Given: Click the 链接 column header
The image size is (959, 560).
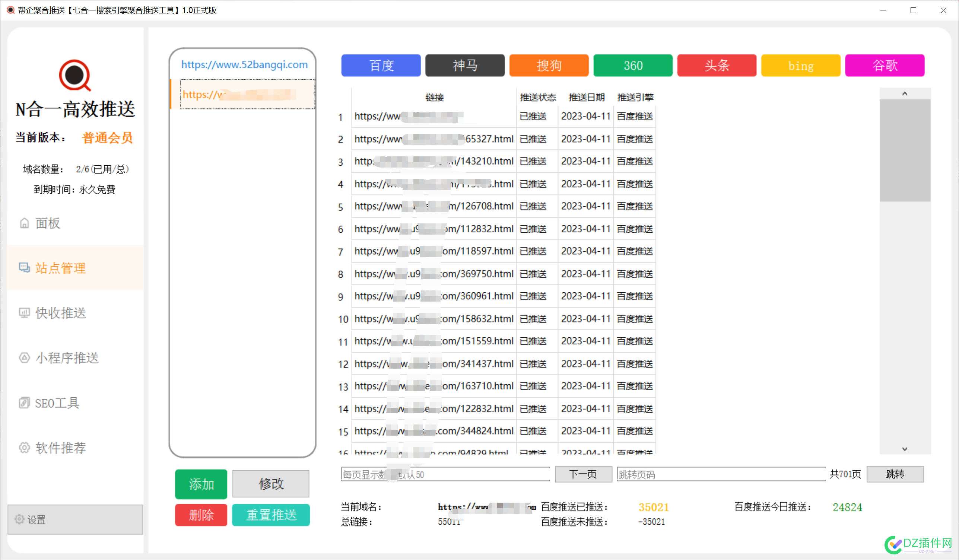Looking at the screenshot, I should pos(434,98).
